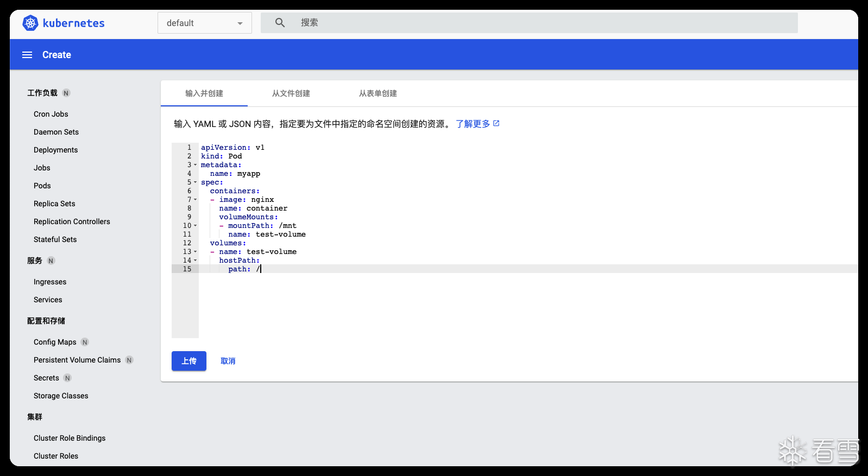Open the 了解更多 learn more link
The image size is (868, 476).
pos(473,124)
